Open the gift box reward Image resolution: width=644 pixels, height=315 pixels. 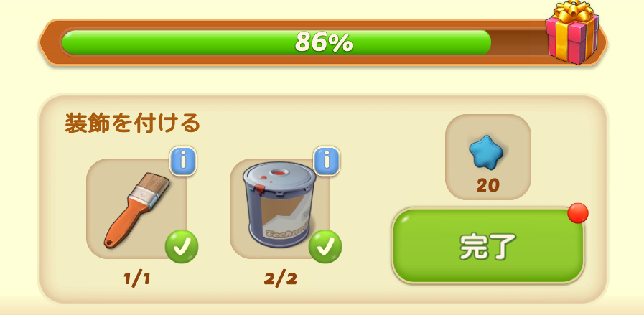[x=572, y=32]
